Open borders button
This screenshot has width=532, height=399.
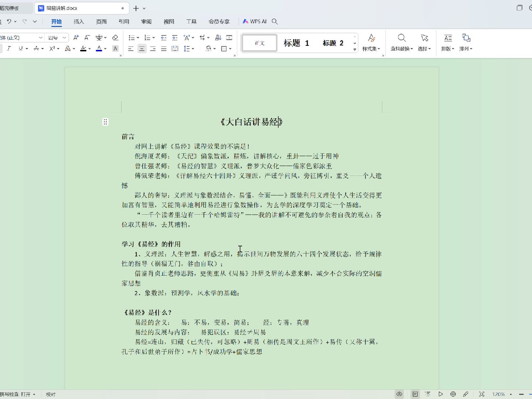coord(224,48)
